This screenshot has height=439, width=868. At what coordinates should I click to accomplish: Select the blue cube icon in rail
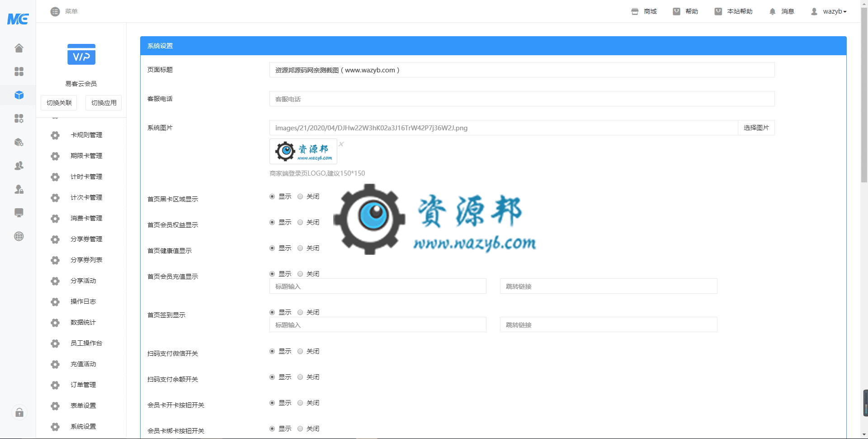(19, 95)
